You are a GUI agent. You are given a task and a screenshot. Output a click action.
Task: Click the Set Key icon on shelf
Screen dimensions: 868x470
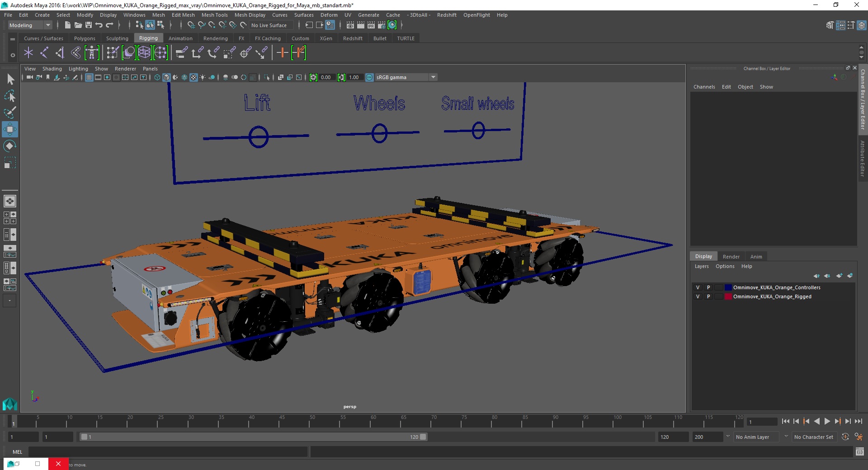(282, 53)
